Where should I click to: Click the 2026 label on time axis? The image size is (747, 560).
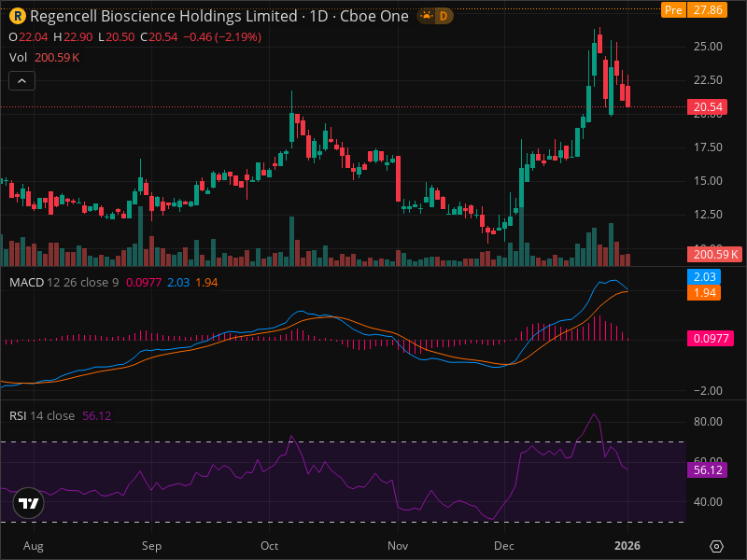coord(627,546)
